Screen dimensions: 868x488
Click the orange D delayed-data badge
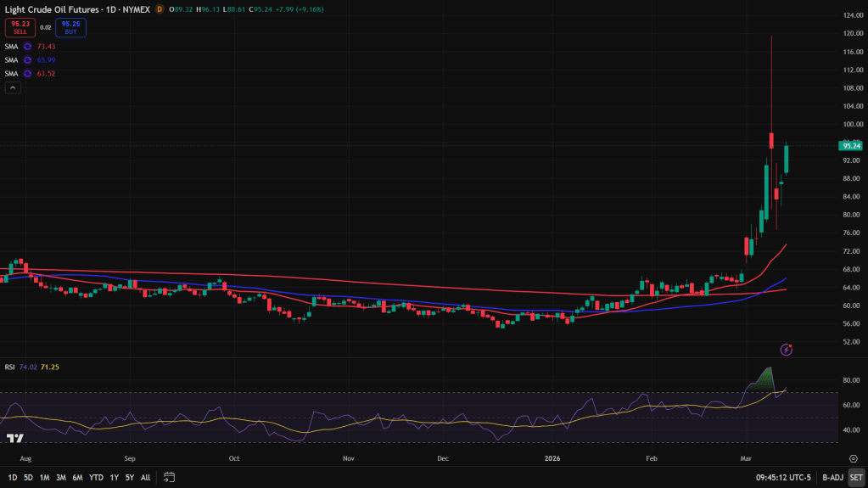pyautogui.click(x=160, y=9)
